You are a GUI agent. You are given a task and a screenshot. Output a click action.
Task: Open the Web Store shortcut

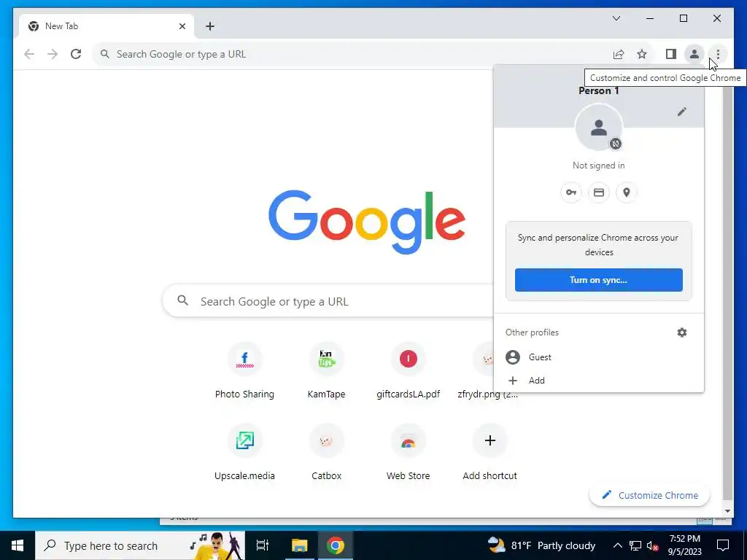click(x=409, y=452)
